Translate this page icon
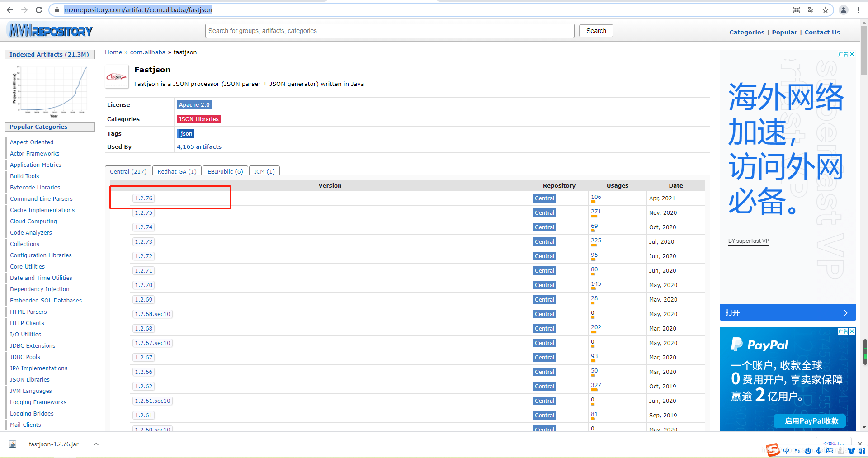 coord(811,10)
